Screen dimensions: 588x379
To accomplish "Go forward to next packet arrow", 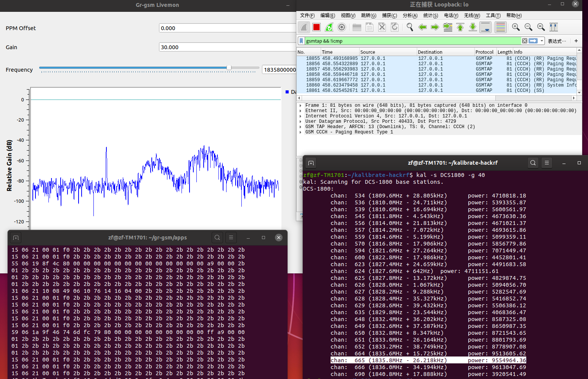I will pos(435,27).
